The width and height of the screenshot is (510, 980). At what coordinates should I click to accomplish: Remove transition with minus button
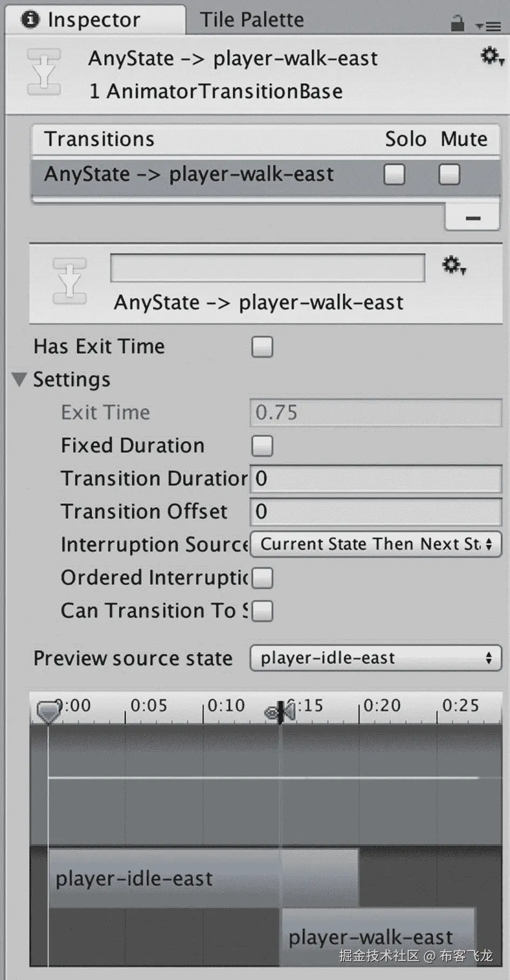[473, 218]
